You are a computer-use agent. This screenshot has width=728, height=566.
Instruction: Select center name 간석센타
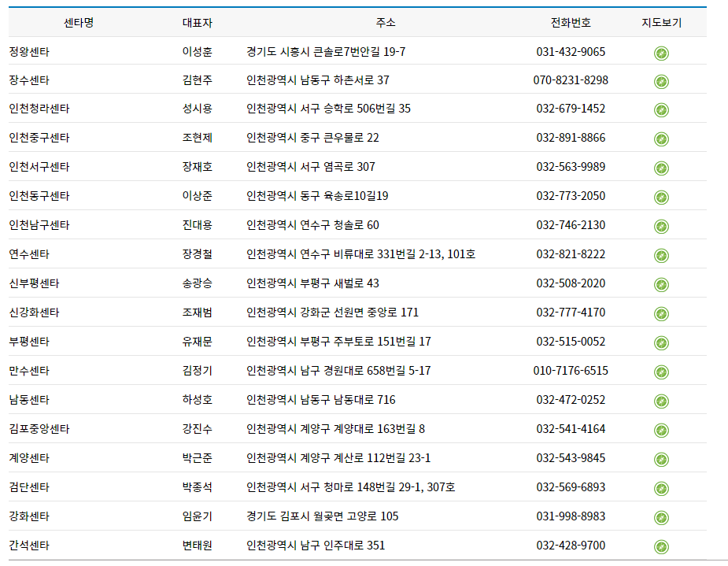click(29, 545)
